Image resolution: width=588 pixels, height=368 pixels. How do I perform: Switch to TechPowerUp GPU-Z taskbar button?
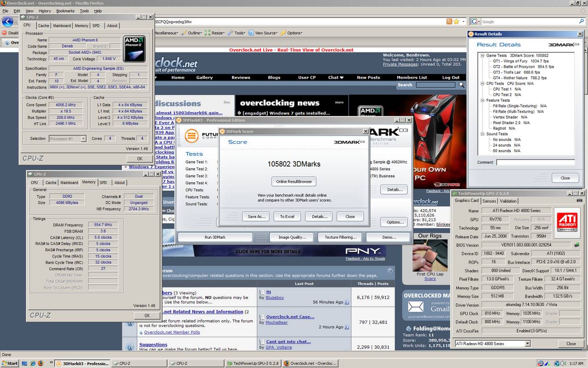[253, 363]
